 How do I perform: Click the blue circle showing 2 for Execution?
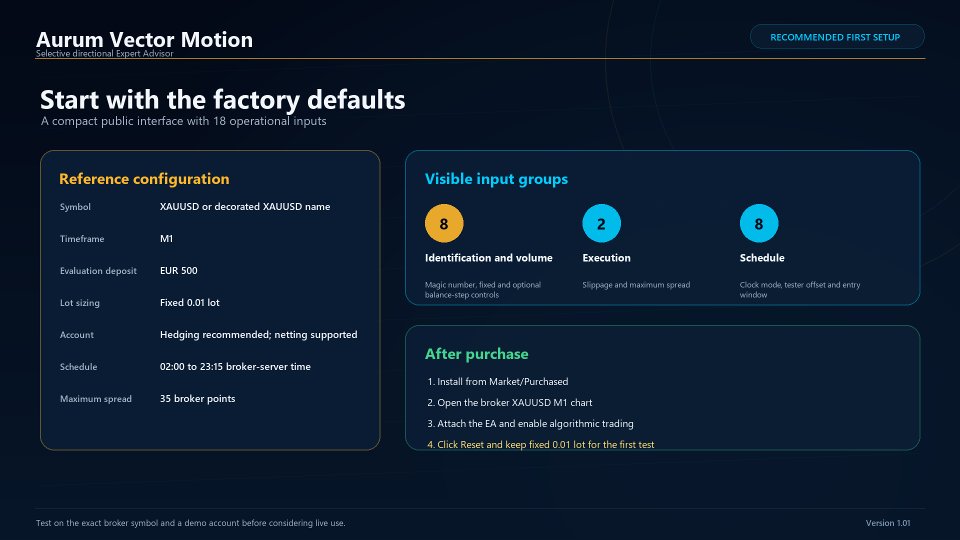point(601,223)
